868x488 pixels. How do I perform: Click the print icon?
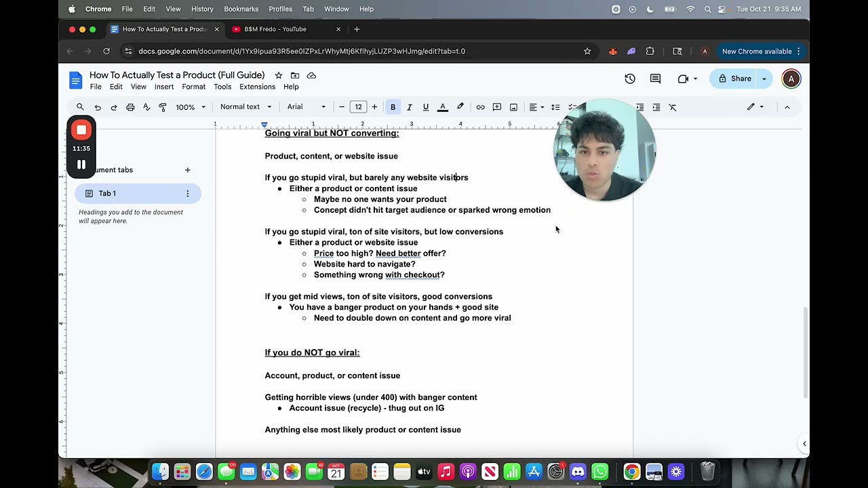[130, 107]
